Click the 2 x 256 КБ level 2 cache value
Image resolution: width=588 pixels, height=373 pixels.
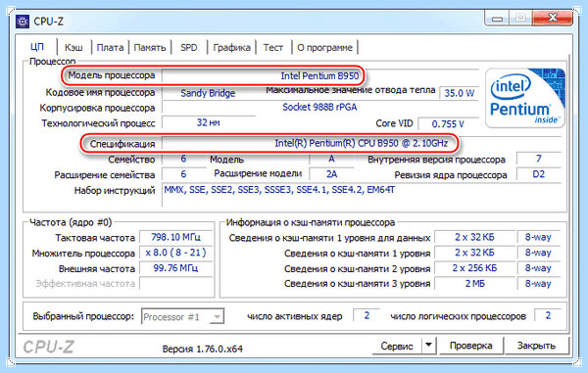tap(474, 268)
